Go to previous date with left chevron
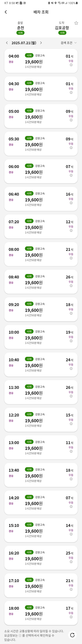Screen dimensions: 82x644 (x=7, y=43)
